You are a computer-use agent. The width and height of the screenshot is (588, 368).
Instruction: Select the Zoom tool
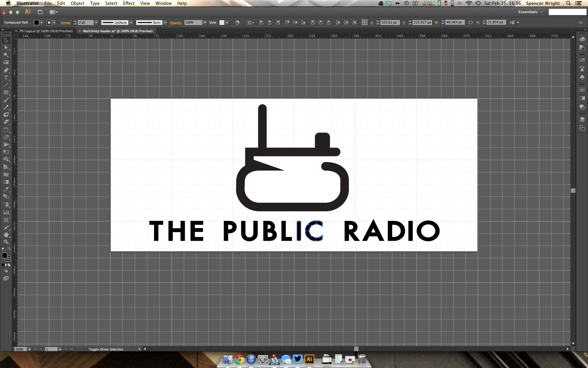point(6,242)
